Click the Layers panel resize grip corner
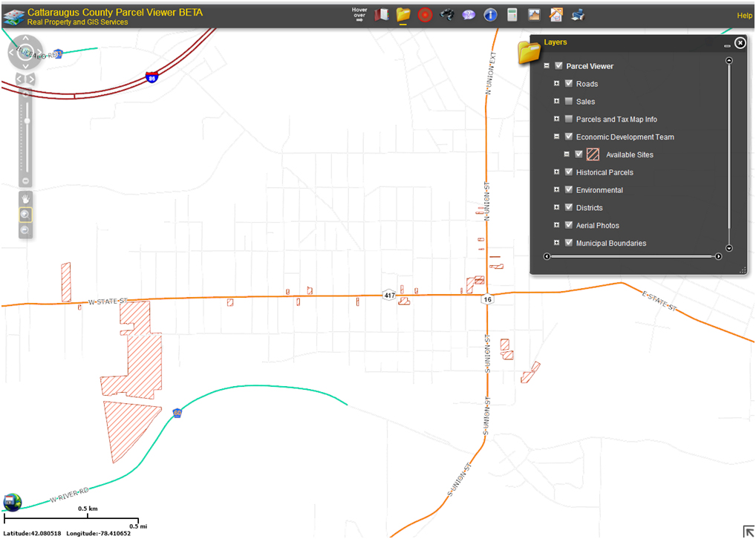This screenshot has height=539, width=756. point(743,272)
